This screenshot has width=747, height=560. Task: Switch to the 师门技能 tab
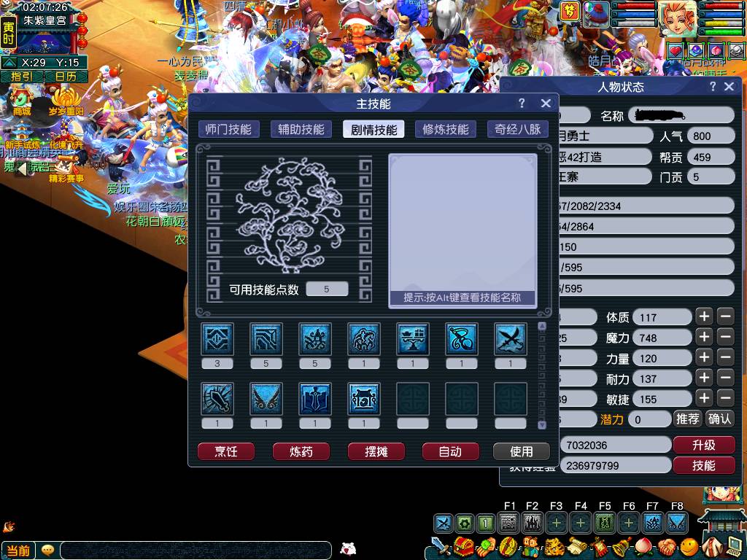[x=228, y=130]
